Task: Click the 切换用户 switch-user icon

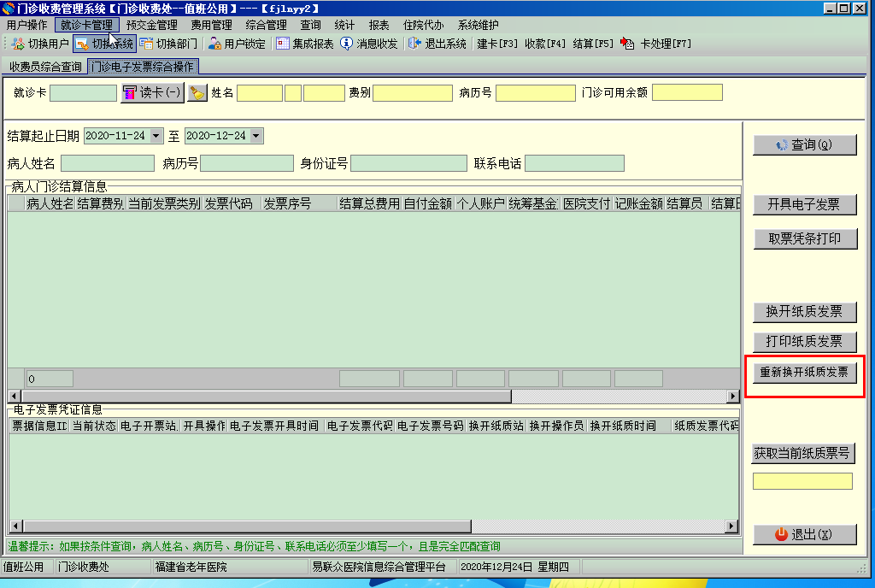Action: [18, 44]
